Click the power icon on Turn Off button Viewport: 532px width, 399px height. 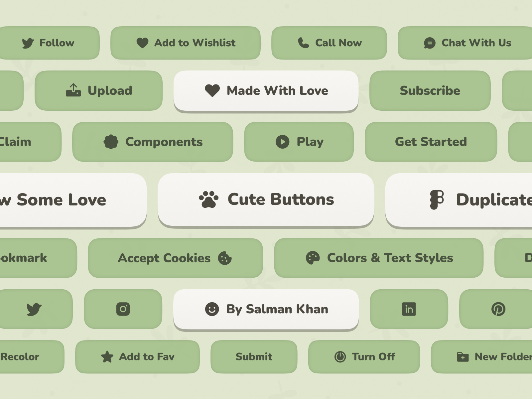(x=339, y=357)
